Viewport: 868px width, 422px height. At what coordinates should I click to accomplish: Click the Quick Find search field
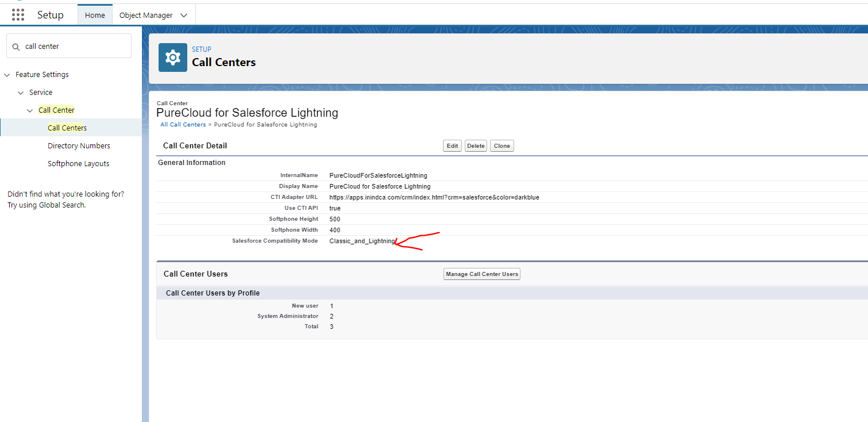[69, 46]
